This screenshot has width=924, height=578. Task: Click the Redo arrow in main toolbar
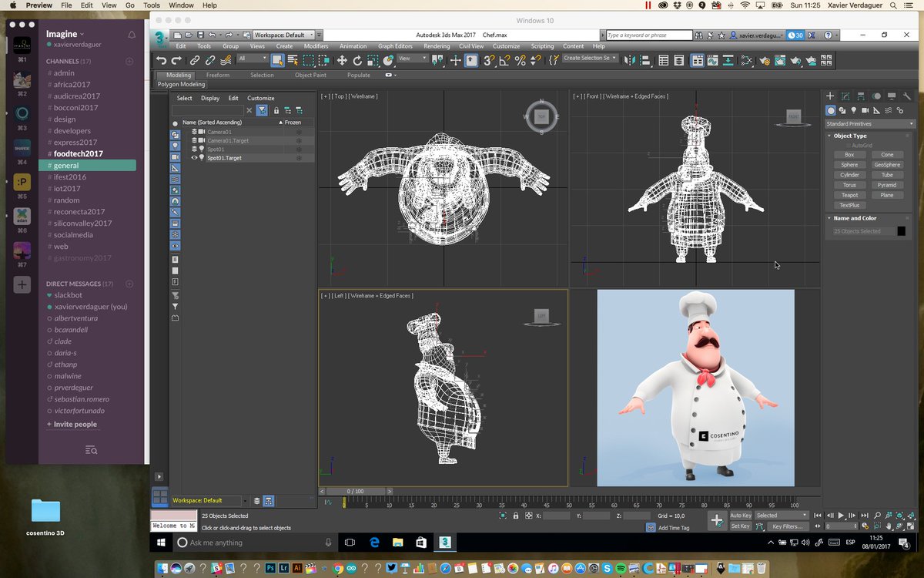(176, 60)
